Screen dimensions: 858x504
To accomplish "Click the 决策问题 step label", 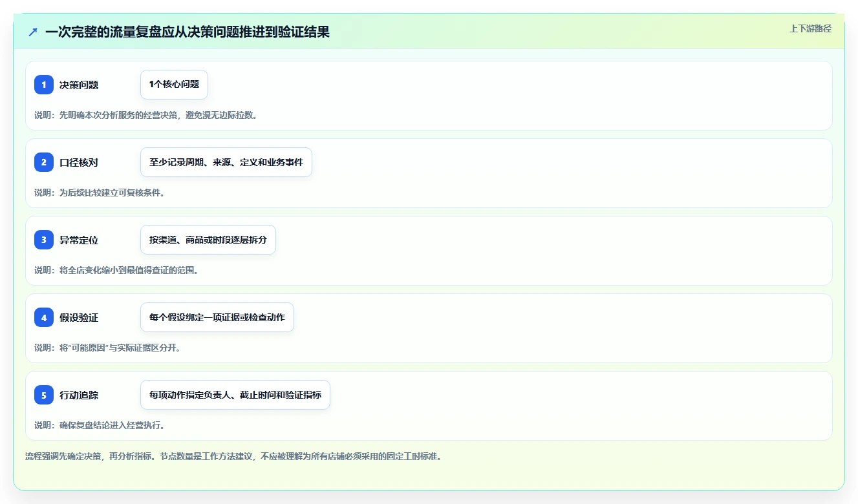I will coord(79,85).
